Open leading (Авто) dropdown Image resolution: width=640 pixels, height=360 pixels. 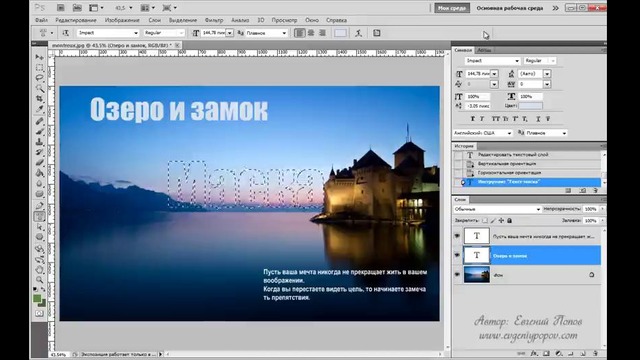(547, 74)
